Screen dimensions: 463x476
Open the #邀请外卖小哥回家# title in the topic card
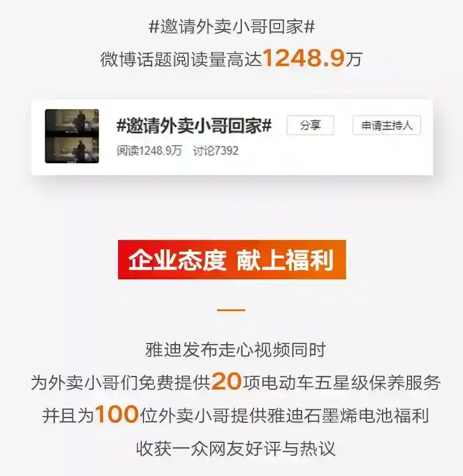194,126
